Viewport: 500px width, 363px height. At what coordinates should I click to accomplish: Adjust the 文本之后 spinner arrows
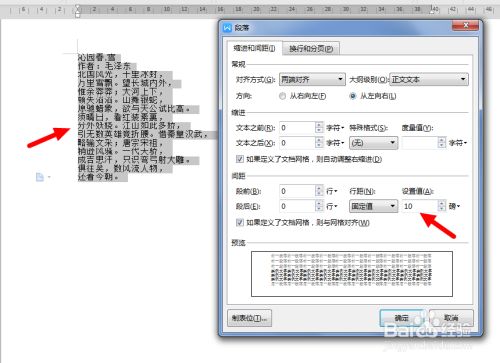click(319, 143)
